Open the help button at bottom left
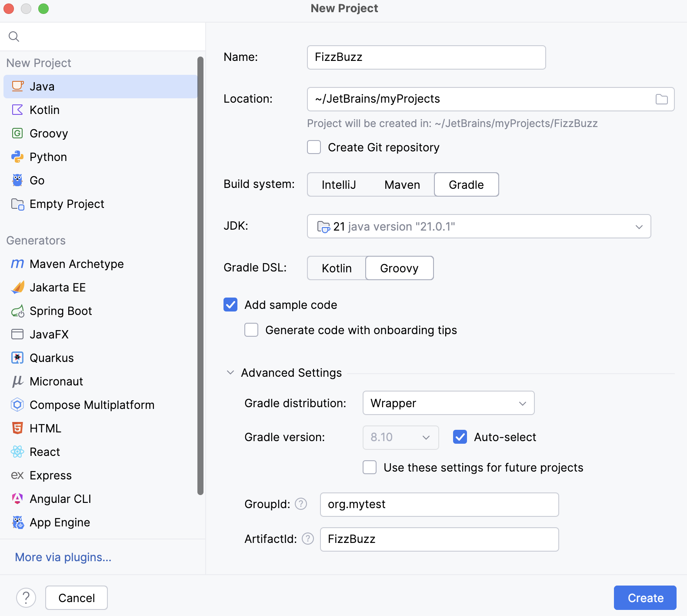Image resolution: width=687 pixels, height=616 pixels. [26, 598]
